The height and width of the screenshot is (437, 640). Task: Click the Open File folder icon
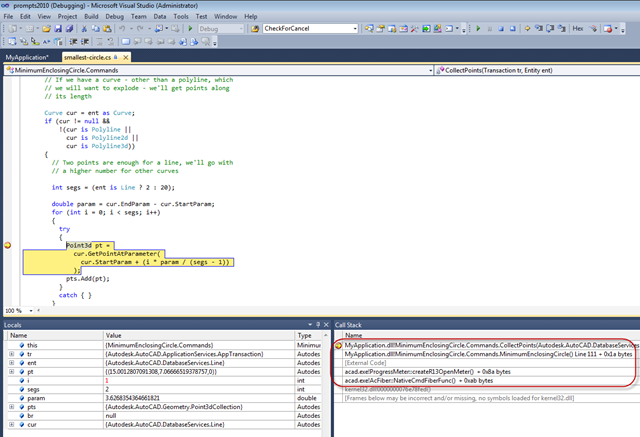(x=46, y=28)
